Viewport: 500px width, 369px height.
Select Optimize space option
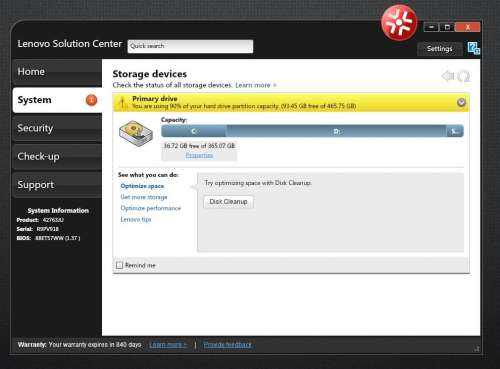coord(142,186)
